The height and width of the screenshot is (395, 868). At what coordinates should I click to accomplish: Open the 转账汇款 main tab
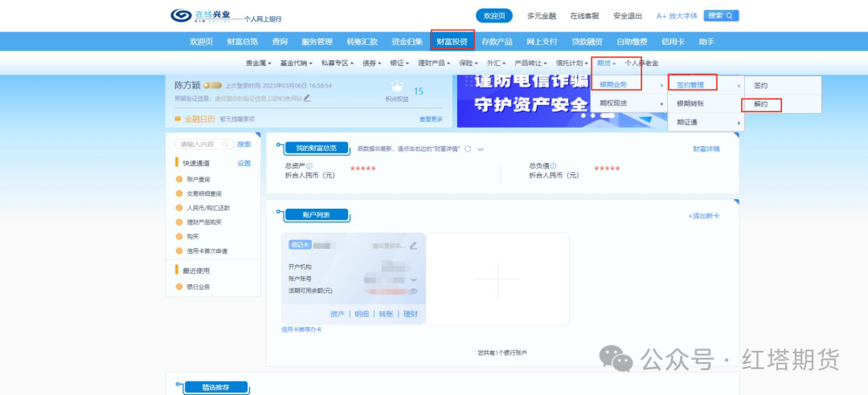click(x=362, y=42)
